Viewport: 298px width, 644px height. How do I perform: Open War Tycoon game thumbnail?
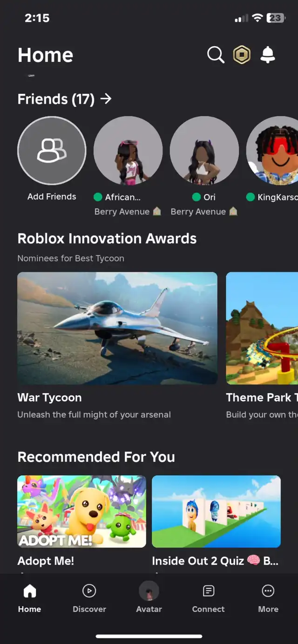click(117, 328)
